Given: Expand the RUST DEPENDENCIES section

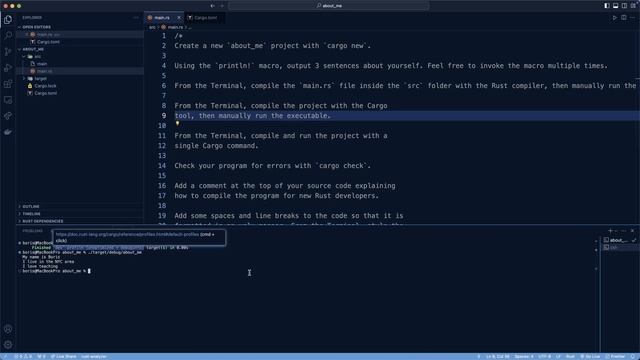Looking at the screenshot, I should point(80,221).
